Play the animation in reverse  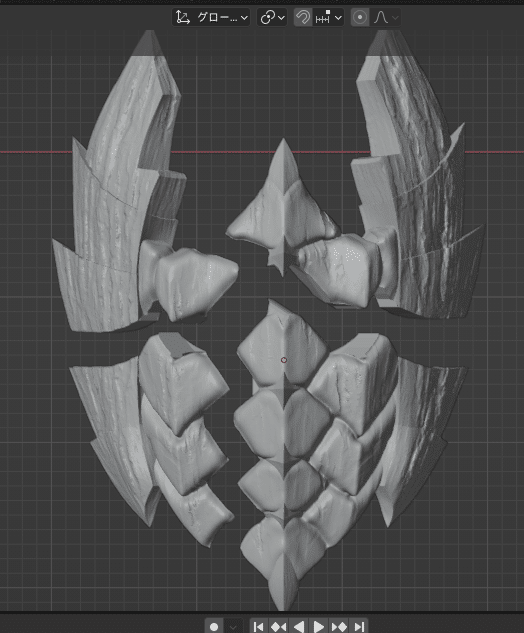pos(299,626)
